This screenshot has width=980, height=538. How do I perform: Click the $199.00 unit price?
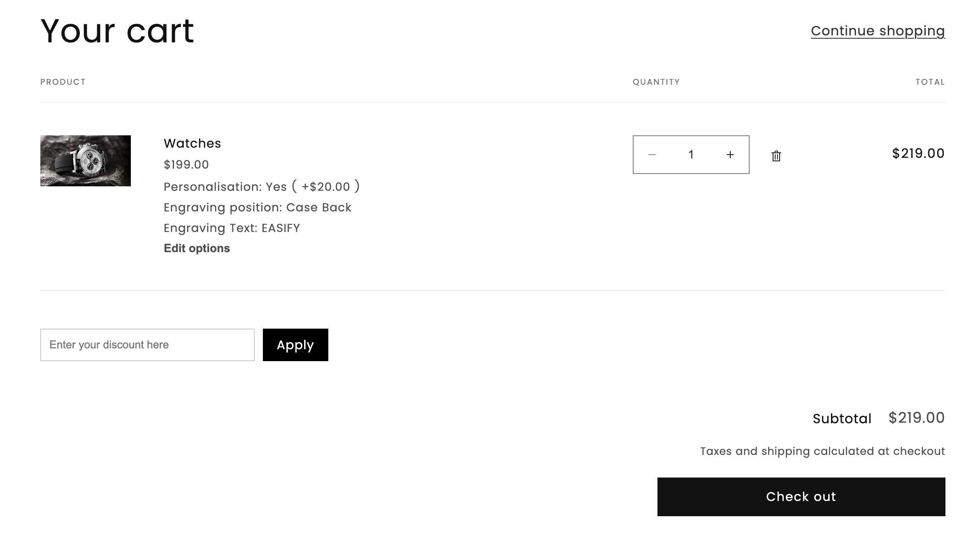(x=186, y=165)
